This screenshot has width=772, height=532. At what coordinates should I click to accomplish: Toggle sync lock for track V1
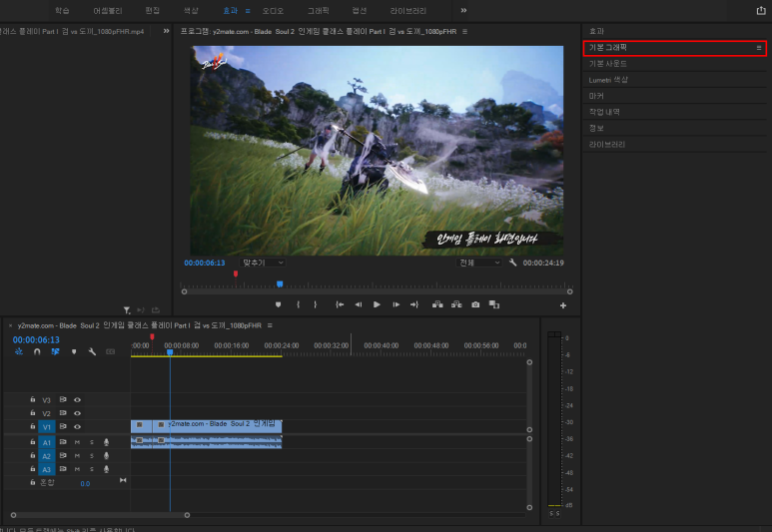click(63, 426)
